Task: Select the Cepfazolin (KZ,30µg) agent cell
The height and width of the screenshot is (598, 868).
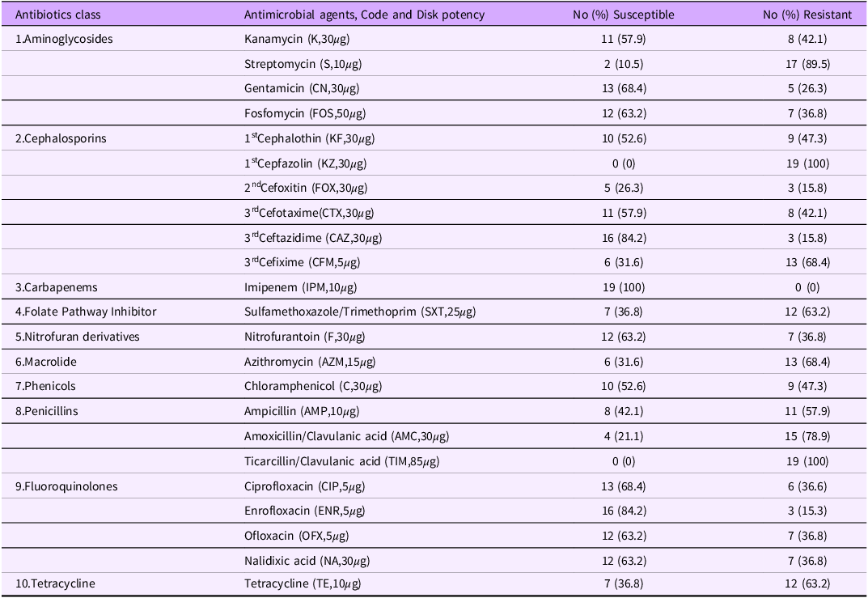Action: tap(305, 163)
